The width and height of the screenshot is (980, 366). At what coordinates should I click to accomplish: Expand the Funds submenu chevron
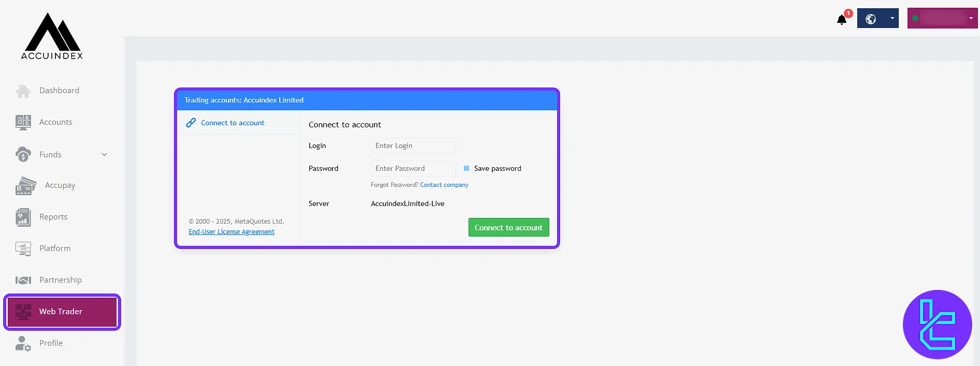click(x=104, y=154)
